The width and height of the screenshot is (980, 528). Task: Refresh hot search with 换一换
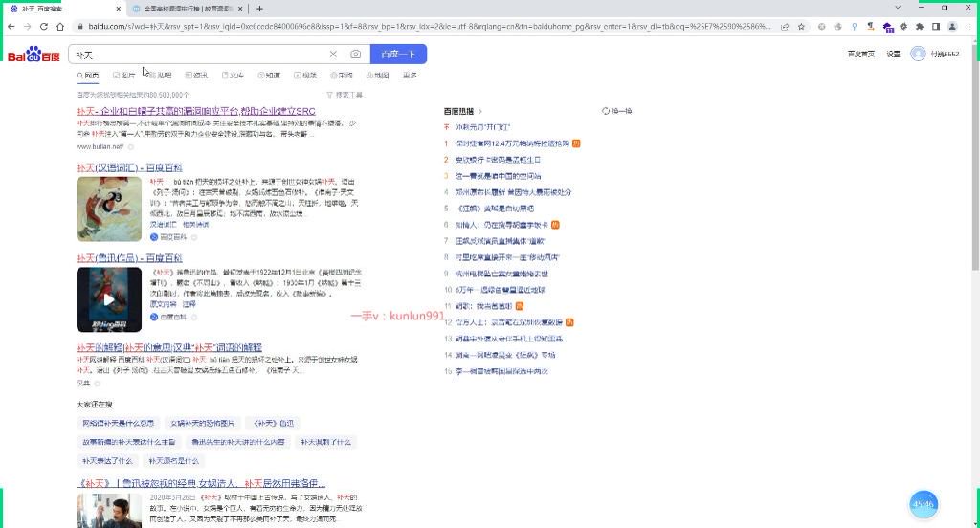(x=617, y=111)
